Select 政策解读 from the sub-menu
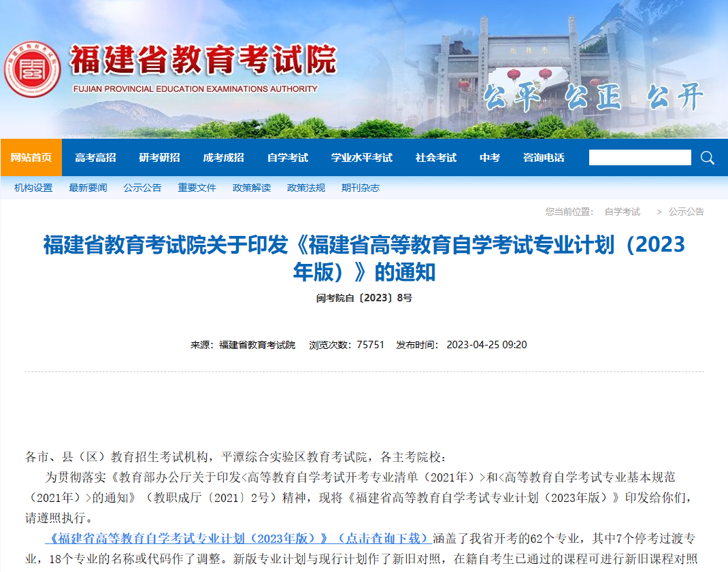Image resolution: width=728 pixels, height=572 pixels. (251, 188)
